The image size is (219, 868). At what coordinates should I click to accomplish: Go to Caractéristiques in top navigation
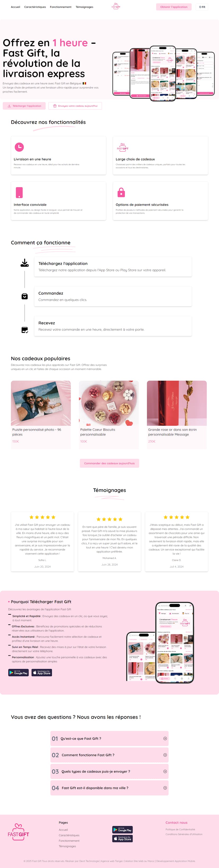tap(35, 7)
